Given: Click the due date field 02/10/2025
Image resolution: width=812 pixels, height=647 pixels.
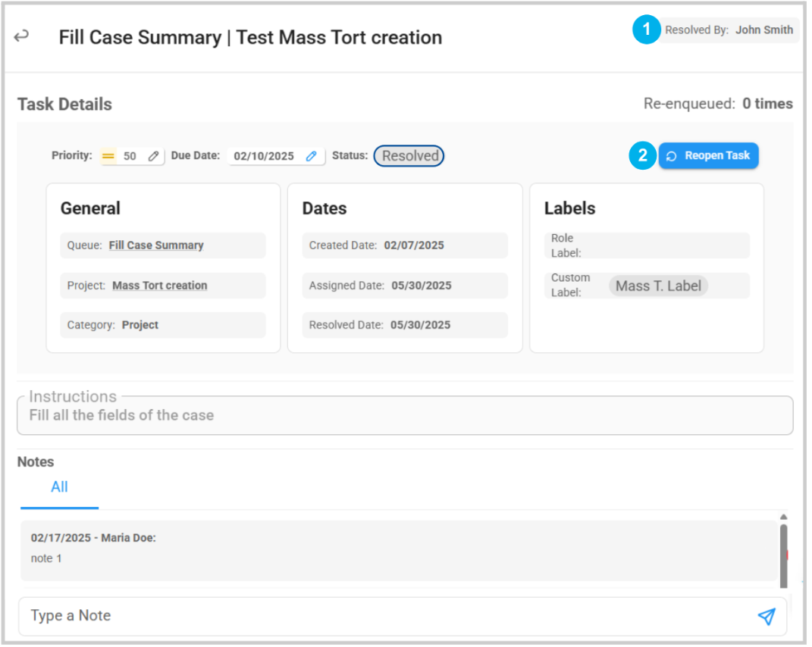Looking at the screenshot, I should tap(264, 156).
